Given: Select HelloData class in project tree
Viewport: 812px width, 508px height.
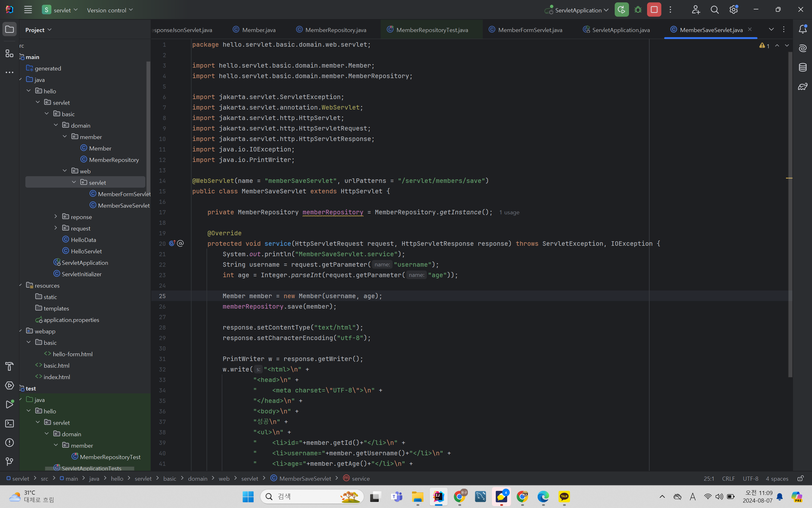Looking at the screenshot, I should pos(79,239).
